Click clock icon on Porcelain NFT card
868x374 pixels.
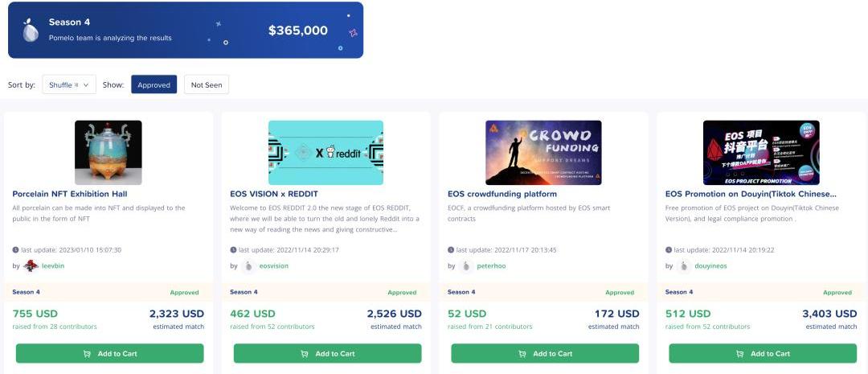[16, 250]
